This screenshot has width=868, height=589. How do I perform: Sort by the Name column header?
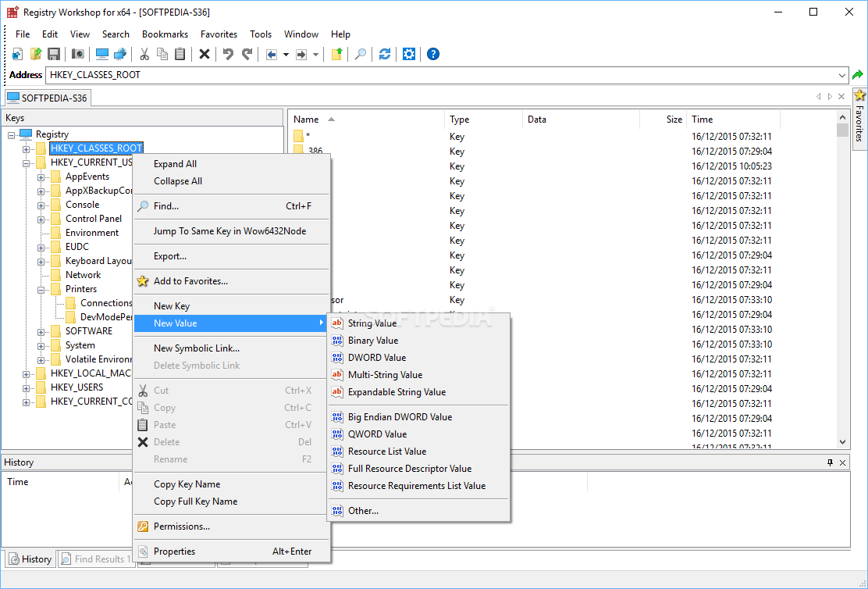click(366, 120)
